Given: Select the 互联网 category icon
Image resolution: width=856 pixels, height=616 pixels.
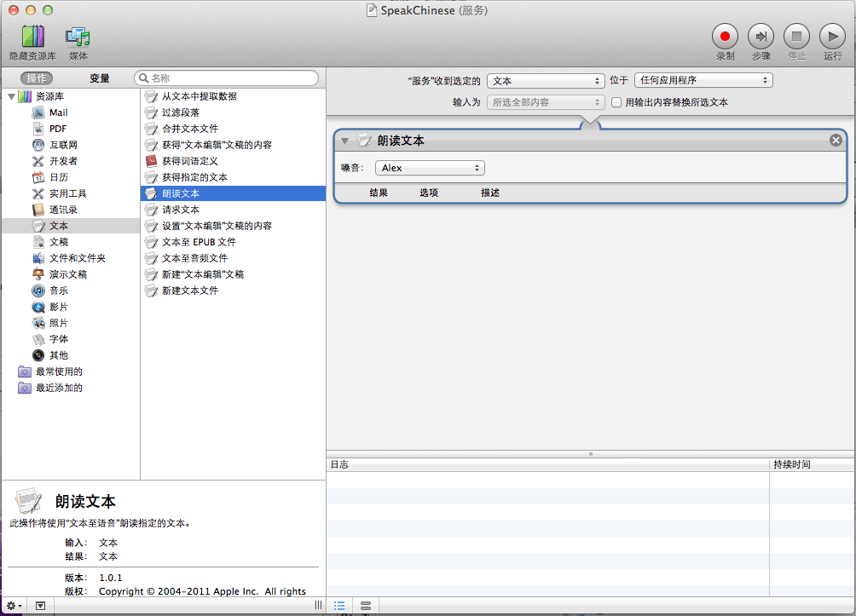Looking at the screenshot, I should [x=38, y=145].
